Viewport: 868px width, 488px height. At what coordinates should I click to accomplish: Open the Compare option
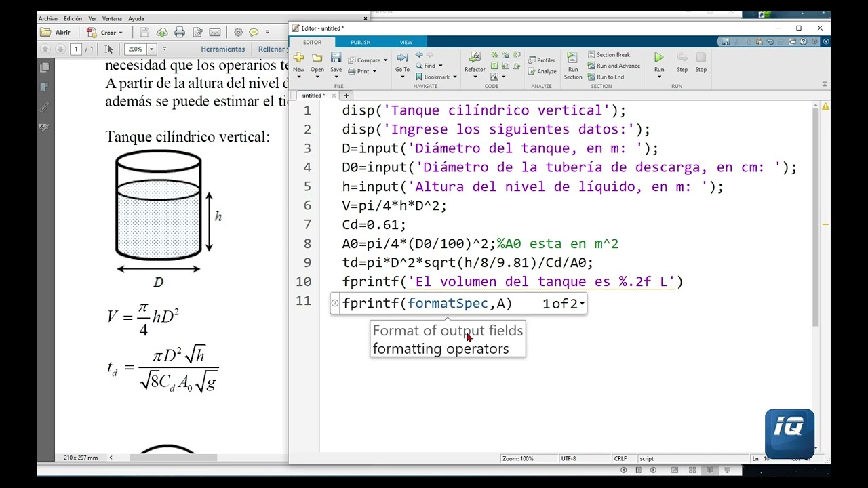[368, 60]
